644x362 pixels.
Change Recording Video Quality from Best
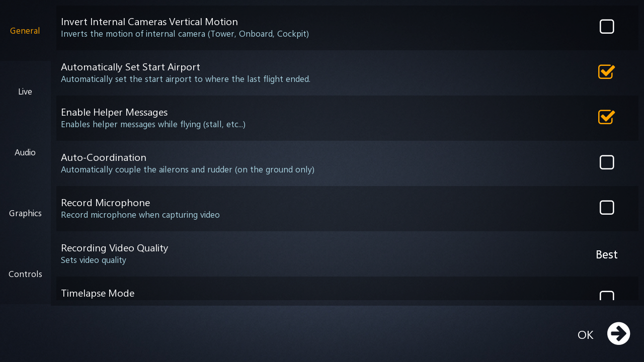pyautogui.click(x=606, y=255)
